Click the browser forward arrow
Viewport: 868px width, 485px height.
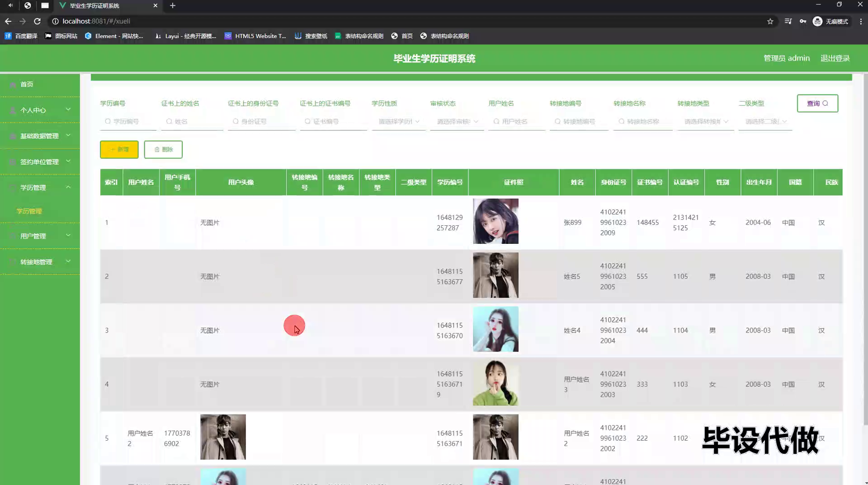click(23, 21)
